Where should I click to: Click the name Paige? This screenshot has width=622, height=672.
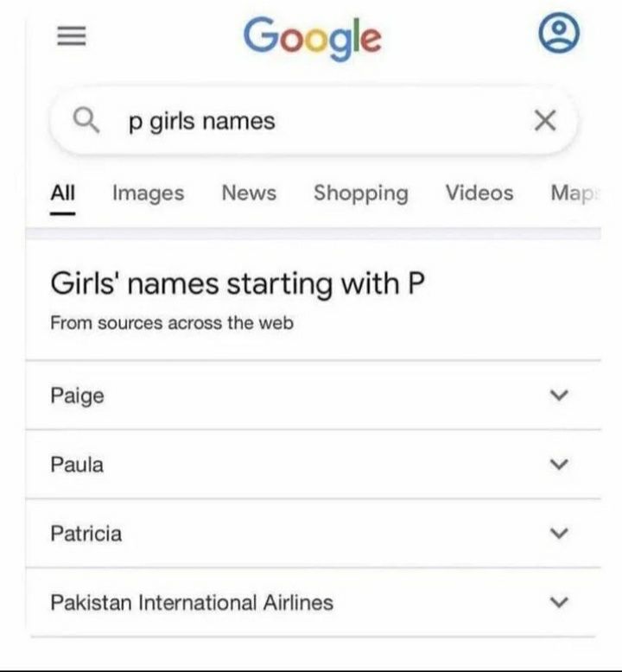point(77,396)
